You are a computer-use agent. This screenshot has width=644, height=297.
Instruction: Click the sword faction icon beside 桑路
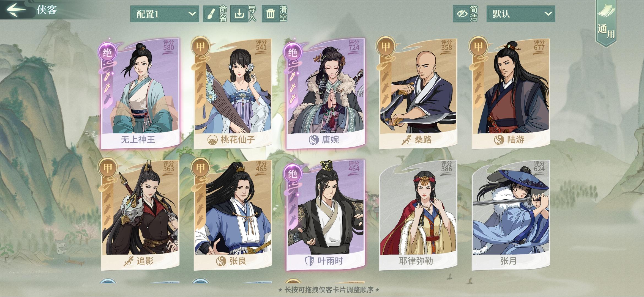pos(406,140)
